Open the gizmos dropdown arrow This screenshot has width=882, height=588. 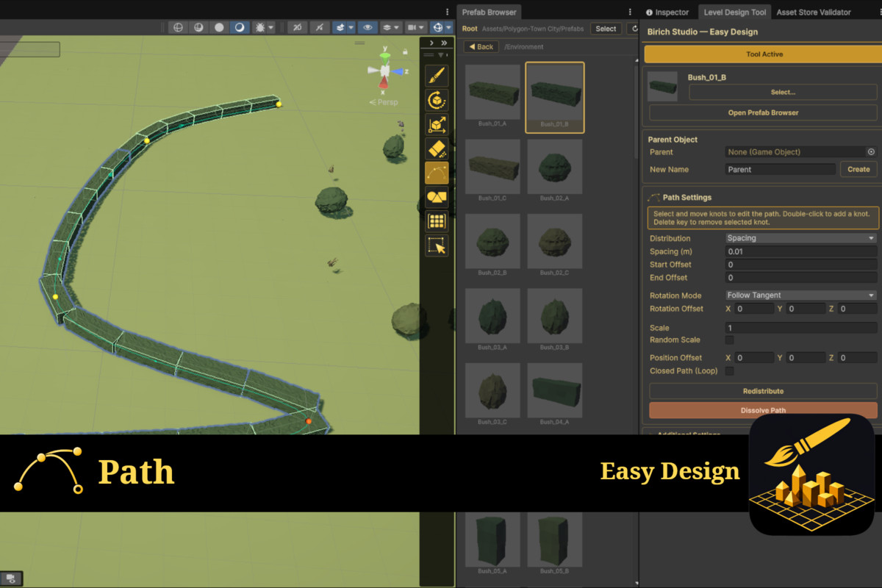(x=449, y=27)
